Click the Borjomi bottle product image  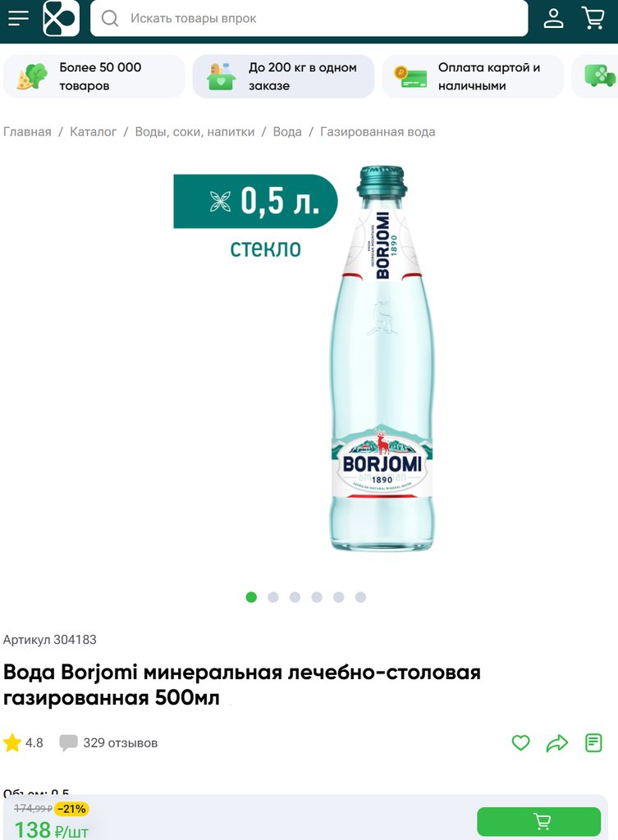click(x=382, y=358)
